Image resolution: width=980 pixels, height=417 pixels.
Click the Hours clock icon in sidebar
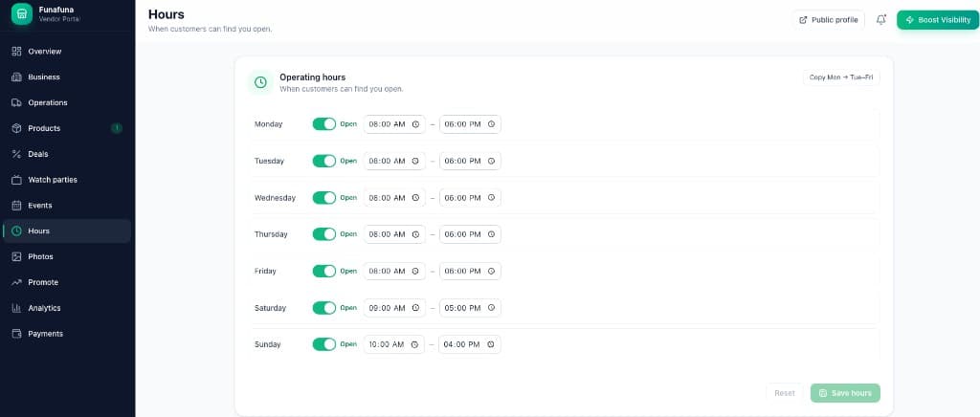[x=17, y=230]
